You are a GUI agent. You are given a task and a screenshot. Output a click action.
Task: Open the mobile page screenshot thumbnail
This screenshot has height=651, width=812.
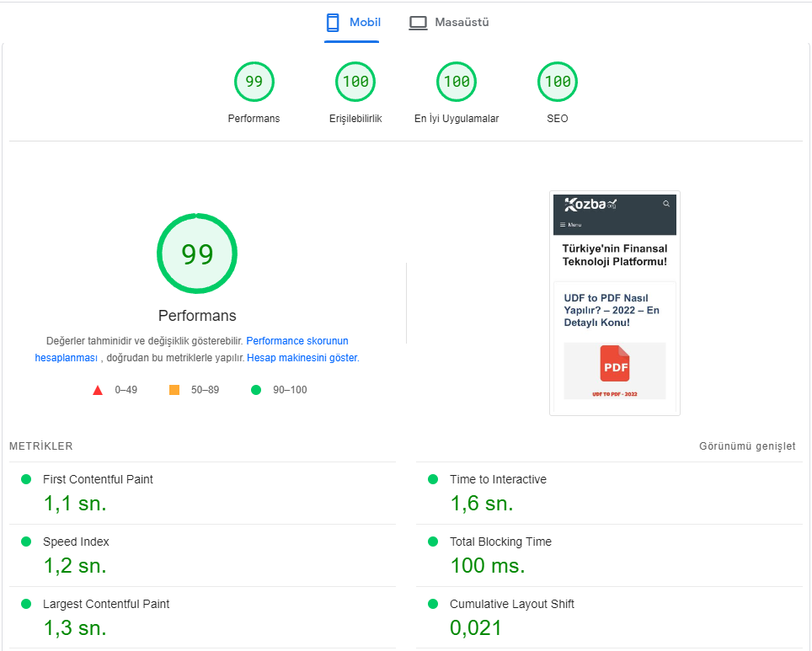click(615, 303)
